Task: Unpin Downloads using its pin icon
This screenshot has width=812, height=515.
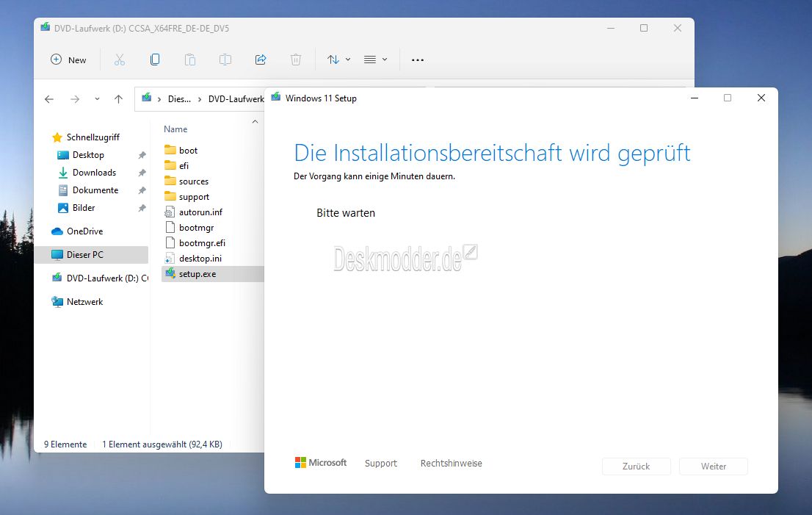Action: [142, 173]
